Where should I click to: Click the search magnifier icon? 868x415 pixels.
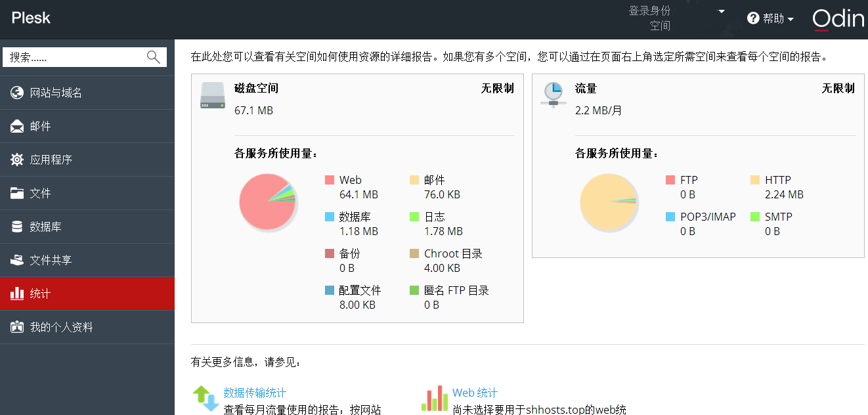(153, 57)
